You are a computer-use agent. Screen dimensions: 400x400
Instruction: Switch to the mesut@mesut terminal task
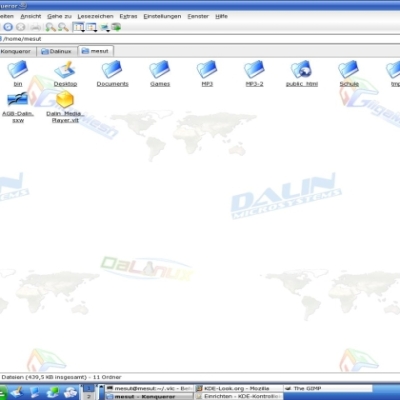(x=149, y=388)
